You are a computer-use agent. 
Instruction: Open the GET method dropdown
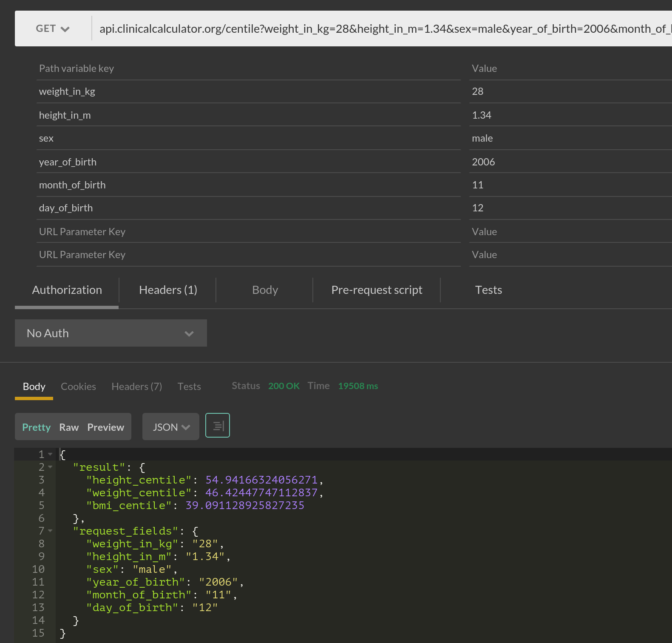pyautogui.click(x=53, y=28)
